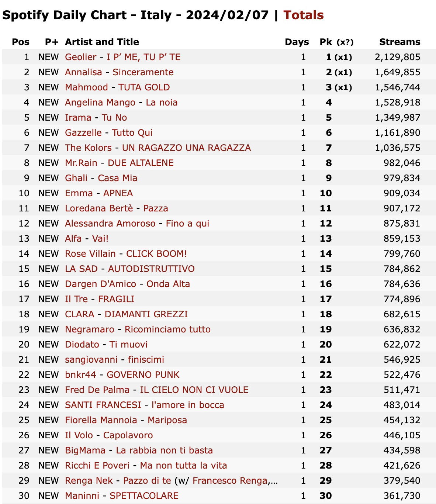Open the song CLICK BOOM!
The height and width of the screenshot is (504, 436).
(157, 253)
